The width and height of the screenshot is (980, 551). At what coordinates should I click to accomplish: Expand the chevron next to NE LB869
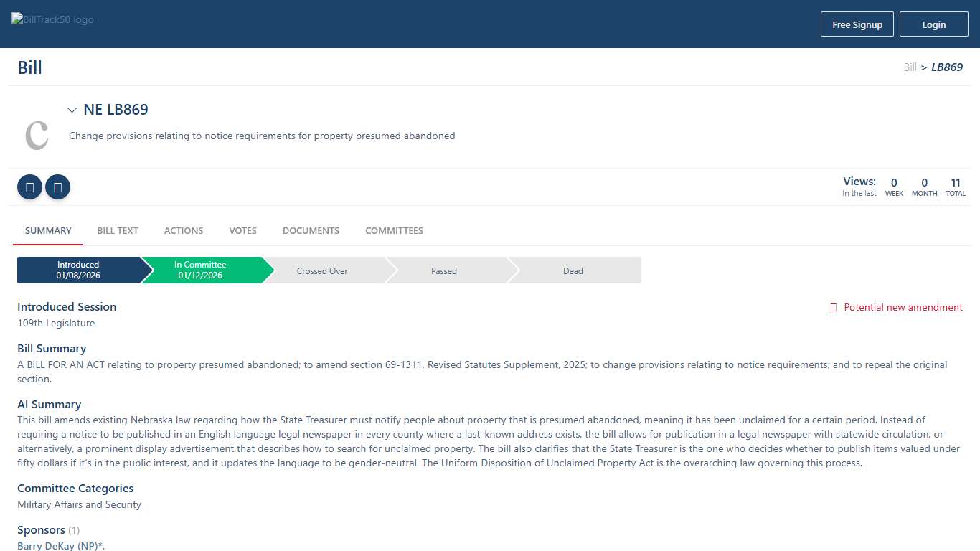click(x=72, y=110)
